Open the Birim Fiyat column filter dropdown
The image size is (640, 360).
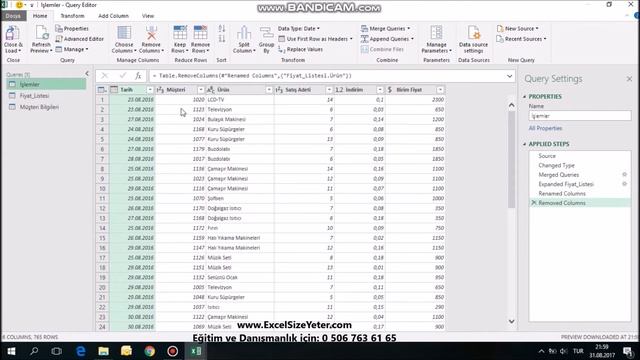[440, 89]
